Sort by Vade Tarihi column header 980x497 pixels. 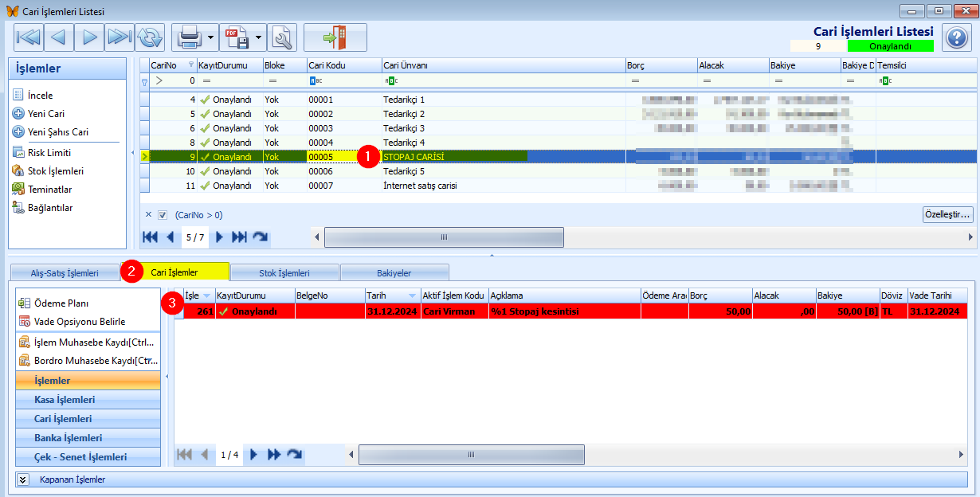(937, 295)
